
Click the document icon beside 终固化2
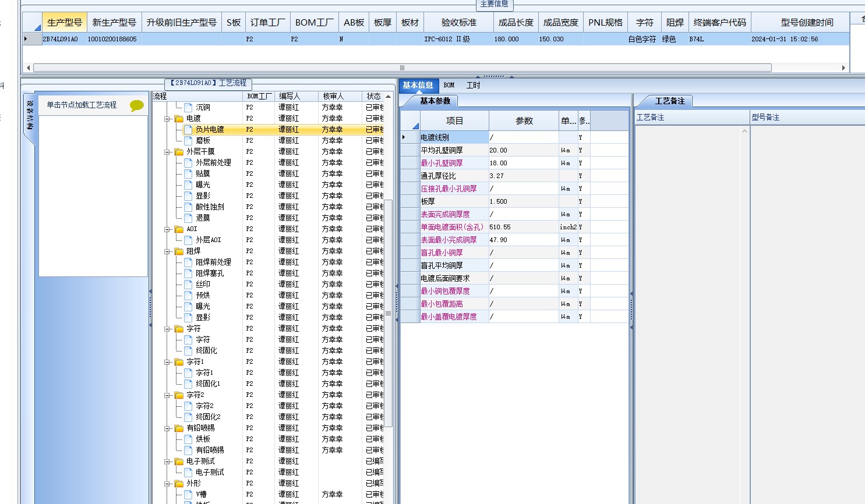click(x=188, y=417)
